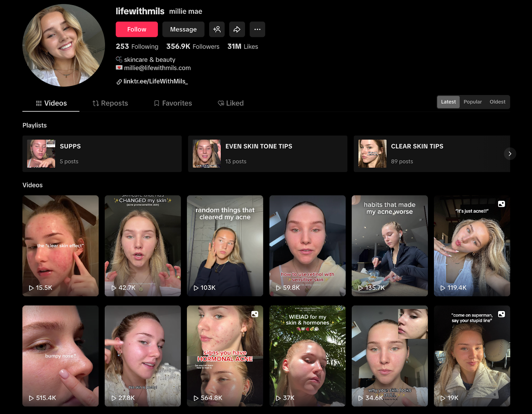The image size is (532, 414).
Task: Open the linktr.ee/LifeWithMils_ link
Action: [x=155, y=81]
